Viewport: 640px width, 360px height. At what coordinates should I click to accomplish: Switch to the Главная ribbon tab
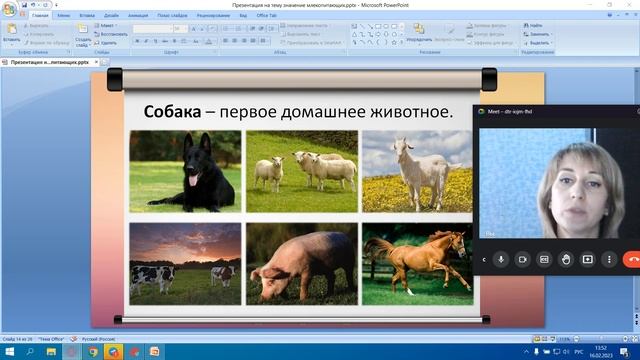click(40, 16)
